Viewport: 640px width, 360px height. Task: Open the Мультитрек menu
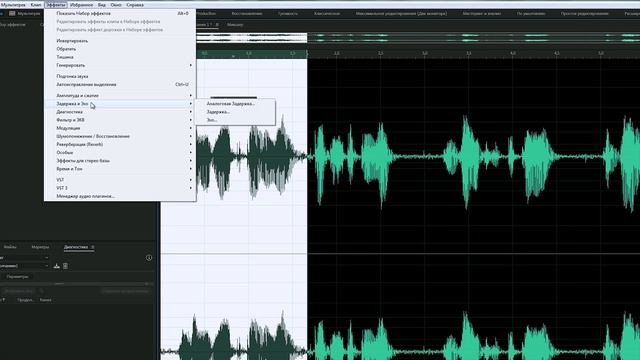(13, 5)
